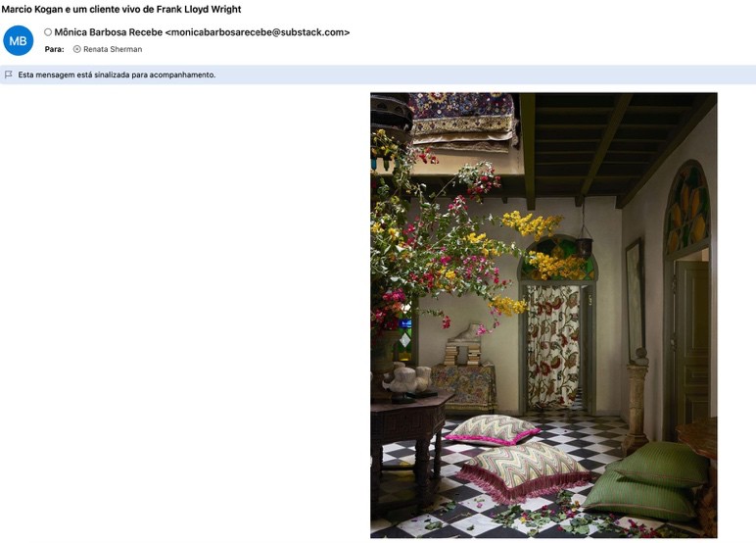Viewport: 756px width, 543px height.
Task: Click the flagged for follow-up banner text
Action: pyautogui.click(x=117, y=74)
